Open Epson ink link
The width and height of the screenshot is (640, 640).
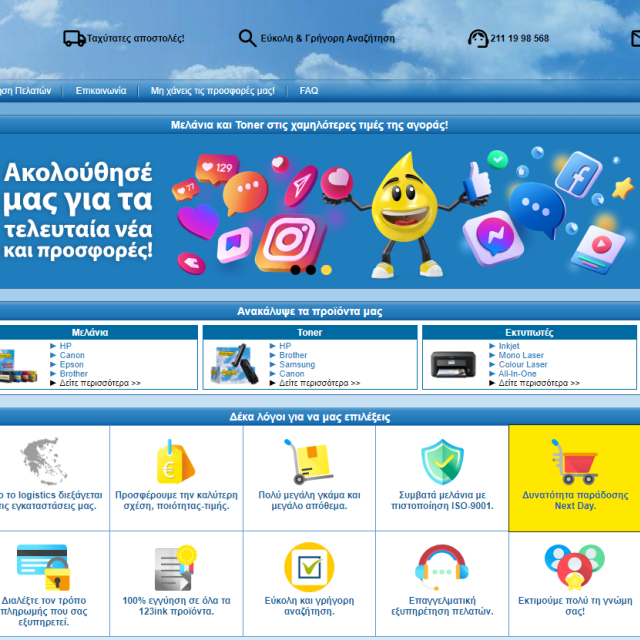pos(72,364)
